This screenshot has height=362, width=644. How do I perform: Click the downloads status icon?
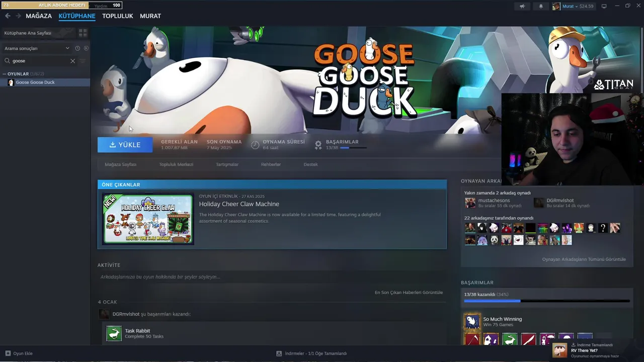point(279,353)
